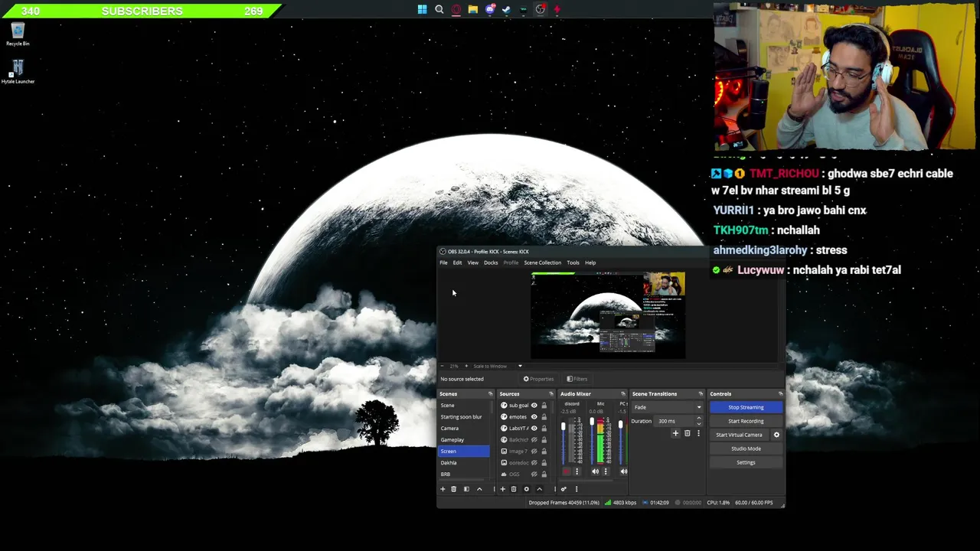Move source up with Sources arrow icon

point(539,489)
